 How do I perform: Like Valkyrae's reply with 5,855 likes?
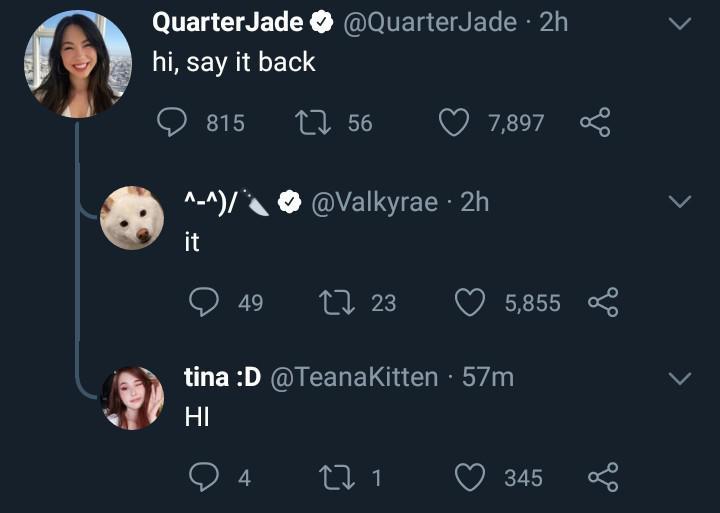tap(470, 302)
